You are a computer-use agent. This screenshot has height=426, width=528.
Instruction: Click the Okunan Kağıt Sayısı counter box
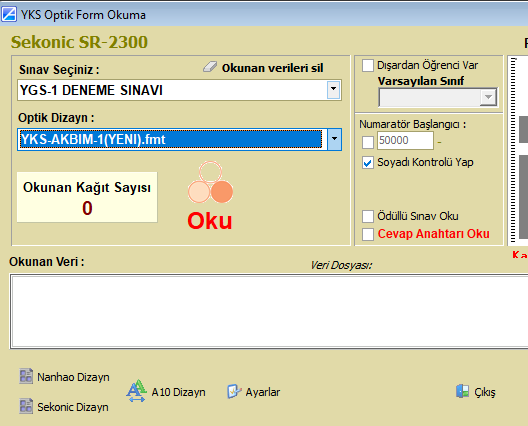coord(87,197)
